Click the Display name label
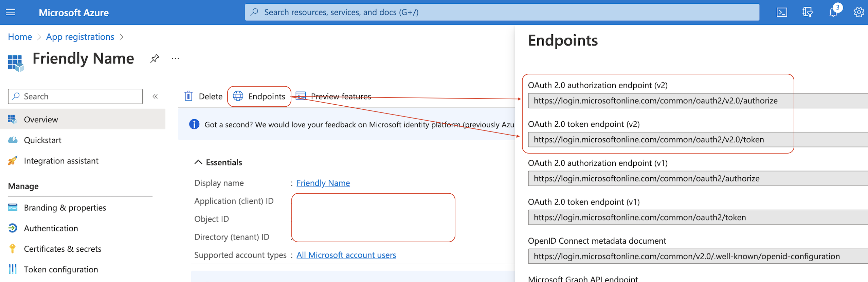 [219, 183]
